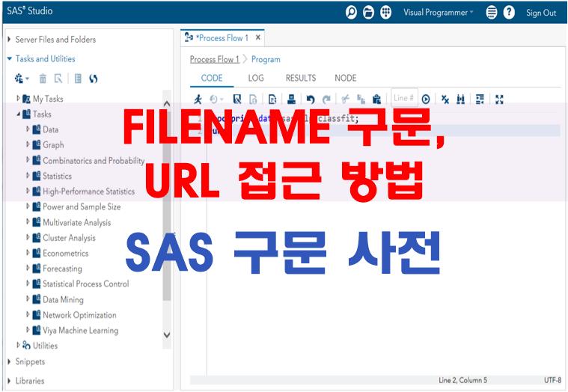Open the search icon in the header
The width and height of the screenshot is (568, 392).
click(351, 13)
